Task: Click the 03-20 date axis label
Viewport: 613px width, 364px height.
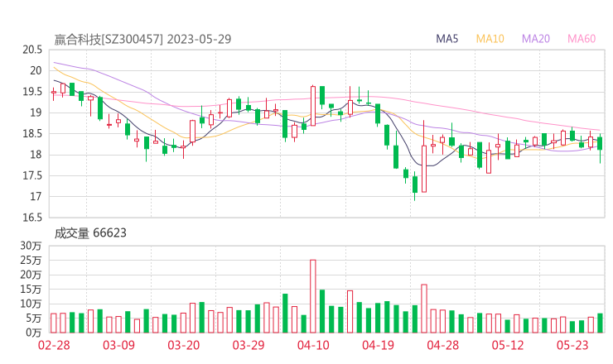Action: [x=184, y=345]
